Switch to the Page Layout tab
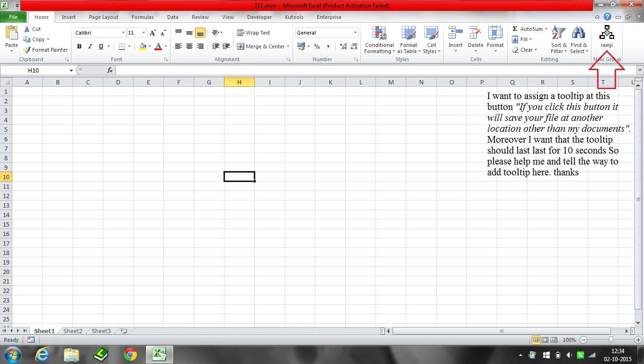 [104, 17]
